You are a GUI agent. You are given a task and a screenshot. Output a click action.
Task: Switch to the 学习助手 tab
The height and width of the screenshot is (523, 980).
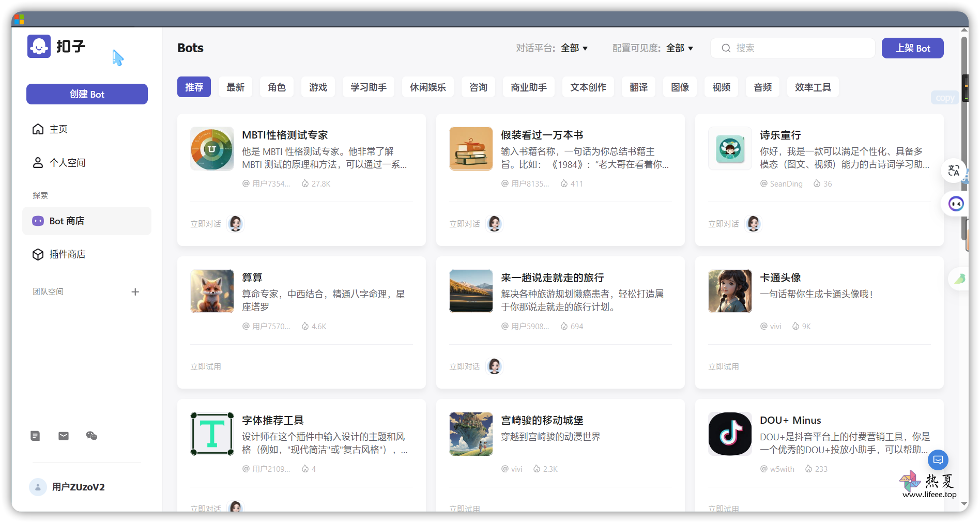click(368, 87)
